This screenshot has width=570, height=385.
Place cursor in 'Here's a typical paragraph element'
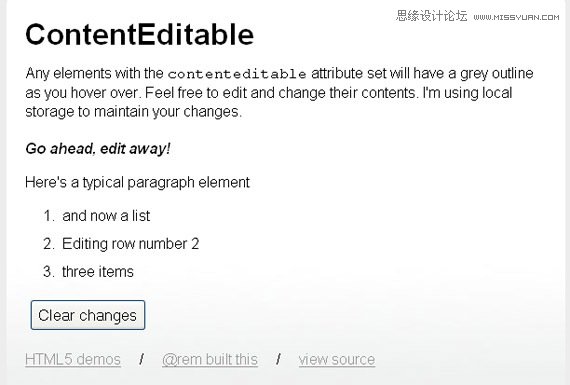click(x=137, y=182)
